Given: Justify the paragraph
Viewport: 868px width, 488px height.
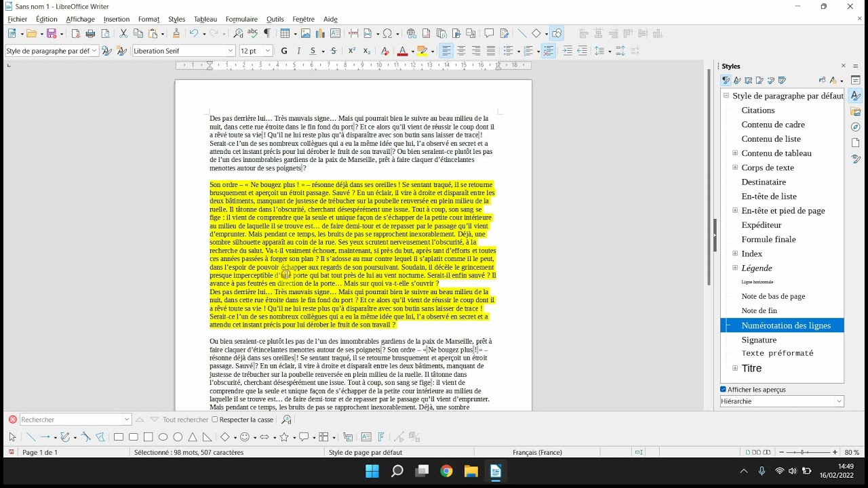Looking at the screenshot, I should [x=491, y=51].
